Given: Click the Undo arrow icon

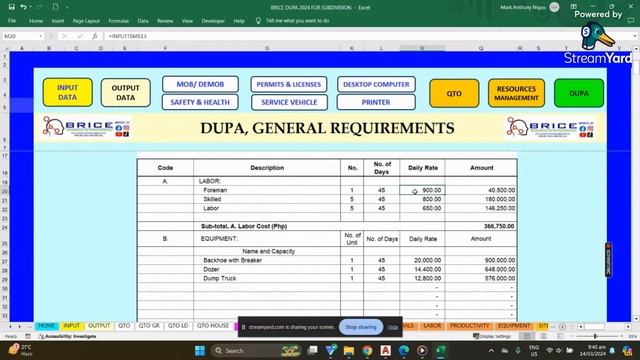Looking at the screenshot, I should point(23,7).
